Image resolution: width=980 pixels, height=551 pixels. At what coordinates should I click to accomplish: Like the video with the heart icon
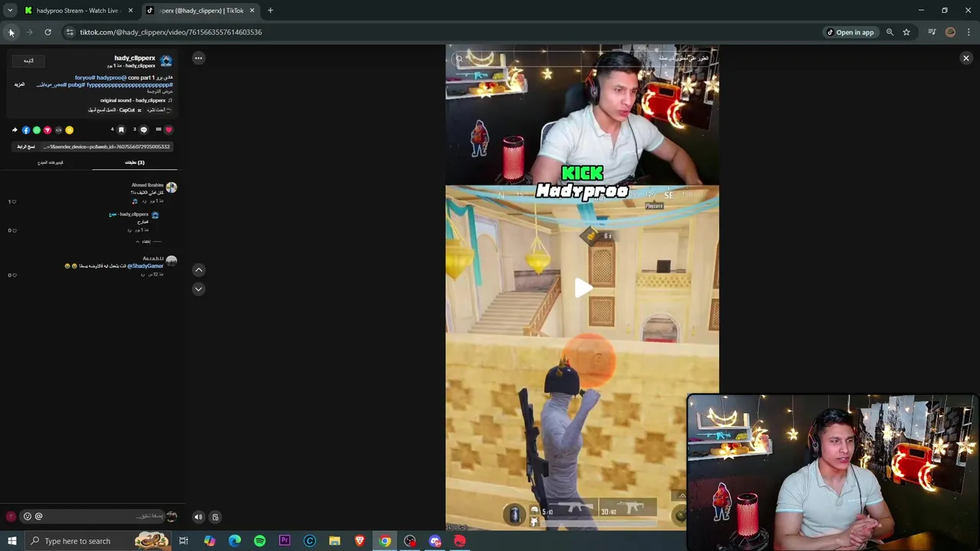click(168, 129)
